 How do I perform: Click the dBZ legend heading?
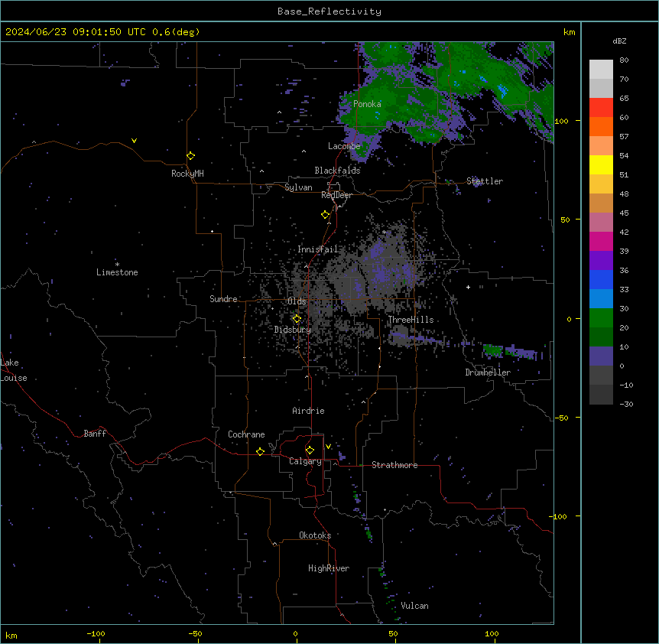coord(619,41)
